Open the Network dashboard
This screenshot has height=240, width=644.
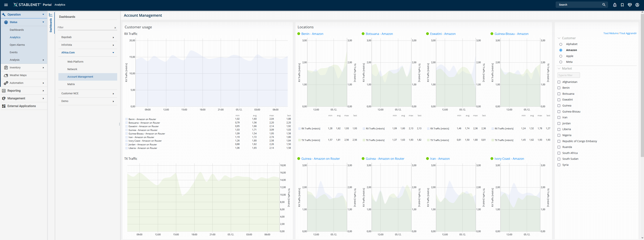[72, 69]
